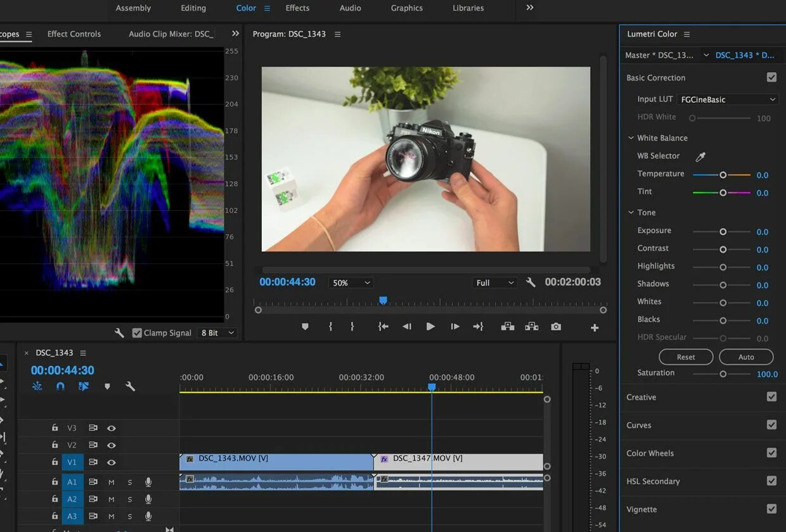Viewport: 786px width, 532px height.
Task: Open the Program monitor wrench settings
Action: (x=531, y=283)
